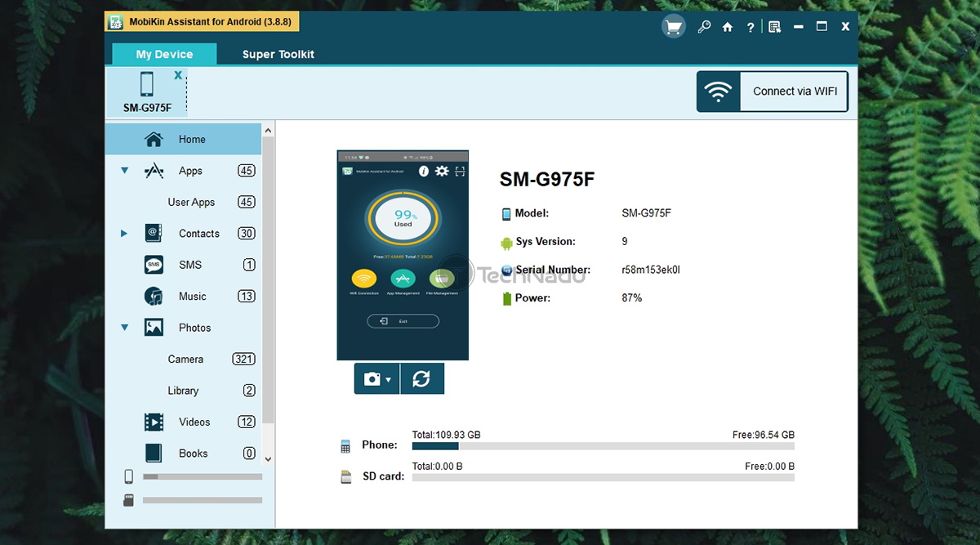Click the house icon in the title bar
980x545 pixels.
coord(728,27)
